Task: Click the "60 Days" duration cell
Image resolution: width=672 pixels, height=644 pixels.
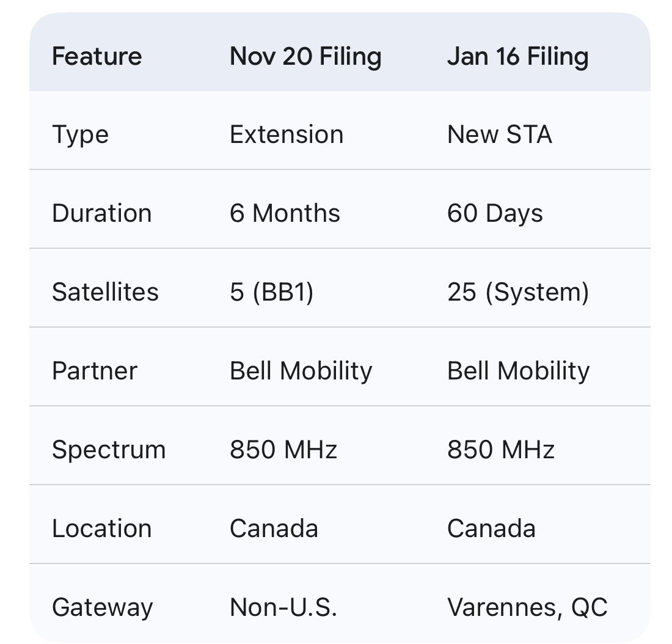Action: [495, 213]
